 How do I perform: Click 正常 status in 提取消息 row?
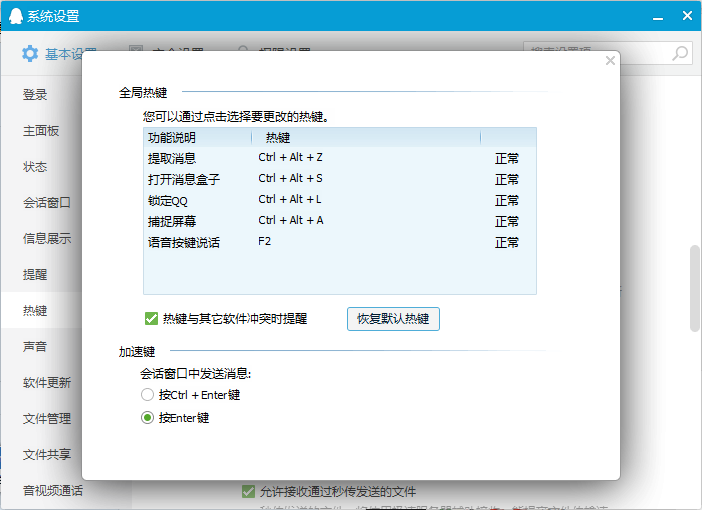[x=507, y=158]
